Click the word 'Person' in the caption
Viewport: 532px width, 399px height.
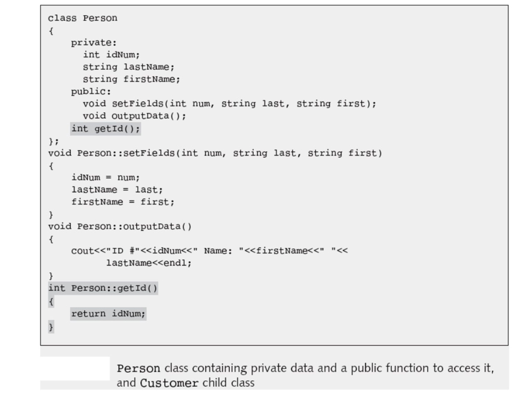(139, 368)
